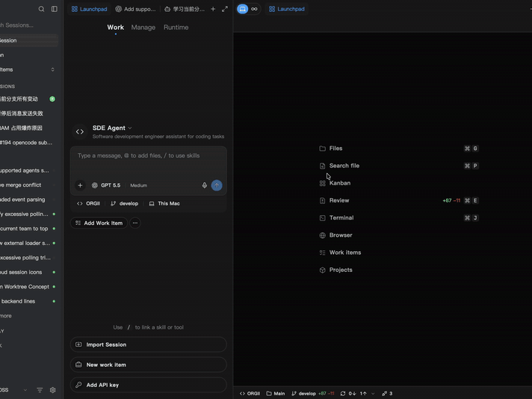Click the New work item button
Image resolution: width=532 pixels, height=399 pixels.
pyautogui.click(x=148, y=365)
